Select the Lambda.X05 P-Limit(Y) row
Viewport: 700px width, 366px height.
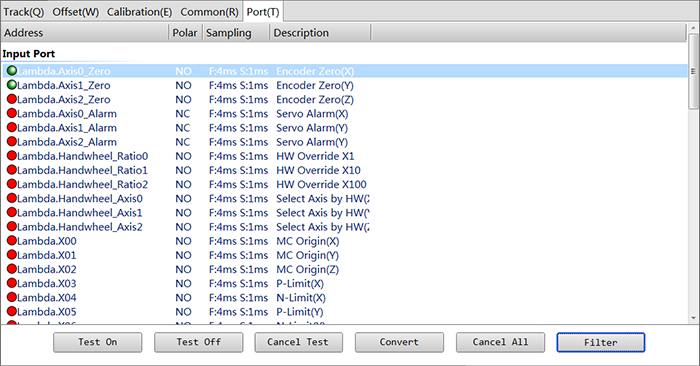point(345,312)
